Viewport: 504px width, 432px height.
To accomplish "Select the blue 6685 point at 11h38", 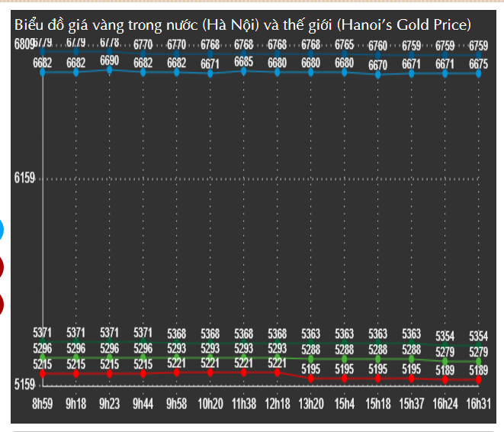I will pyautogui.click(x=243, y=71).
